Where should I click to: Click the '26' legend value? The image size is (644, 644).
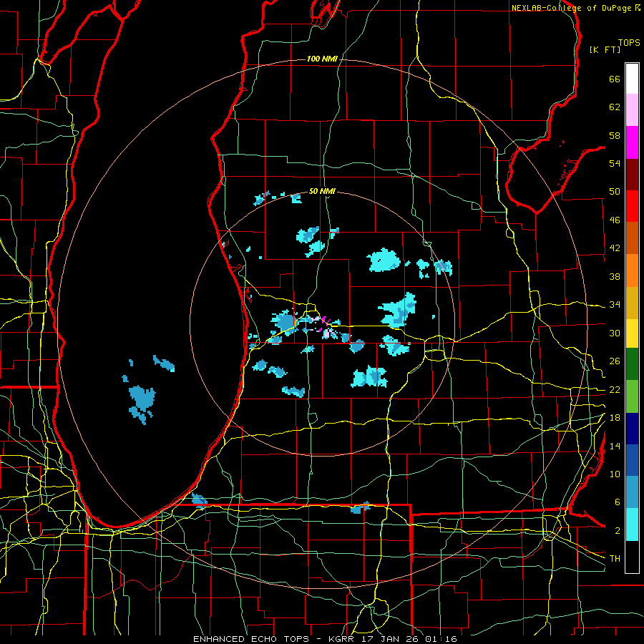click(615, 361)
